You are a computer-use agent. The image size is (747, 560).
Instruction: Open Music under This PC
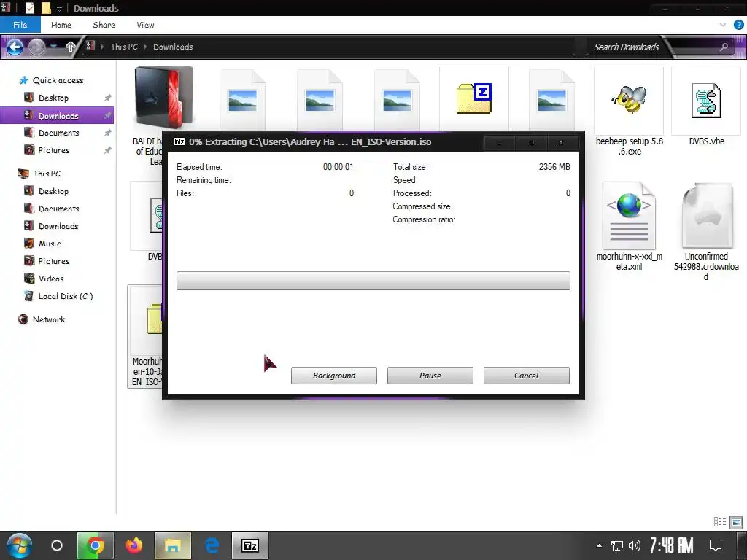point(50,244)
